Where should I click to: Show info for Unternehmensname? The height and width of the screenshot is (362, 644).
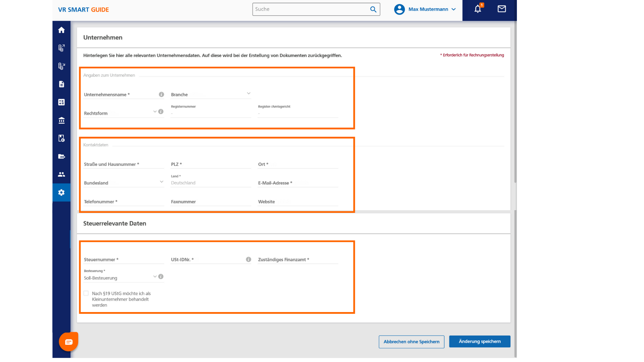161,95
